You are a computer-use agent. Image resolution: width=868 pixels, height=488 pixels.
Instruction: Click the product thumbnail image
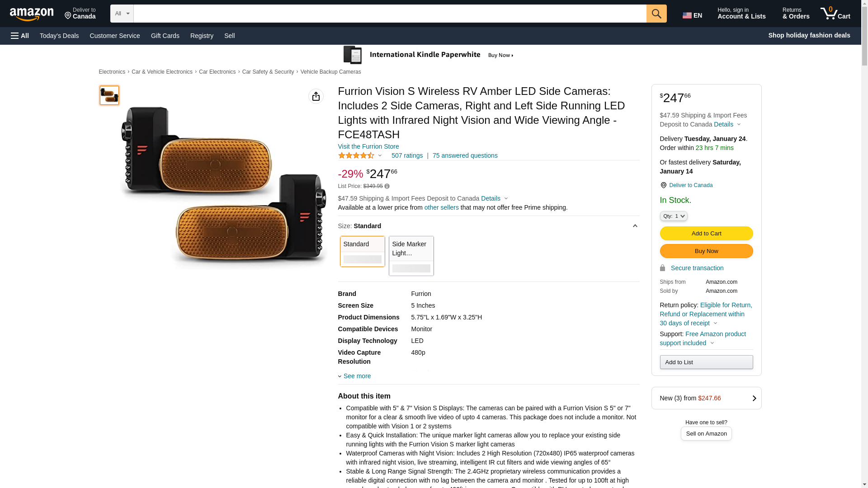(x=109, y=95)
